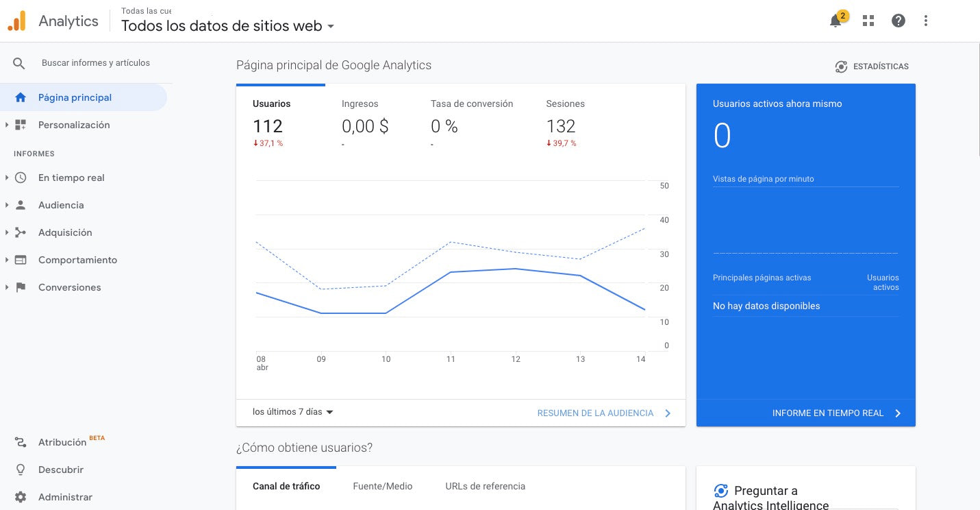
Task: Open the Informe en tiempo real link
Action: point(828,413)
